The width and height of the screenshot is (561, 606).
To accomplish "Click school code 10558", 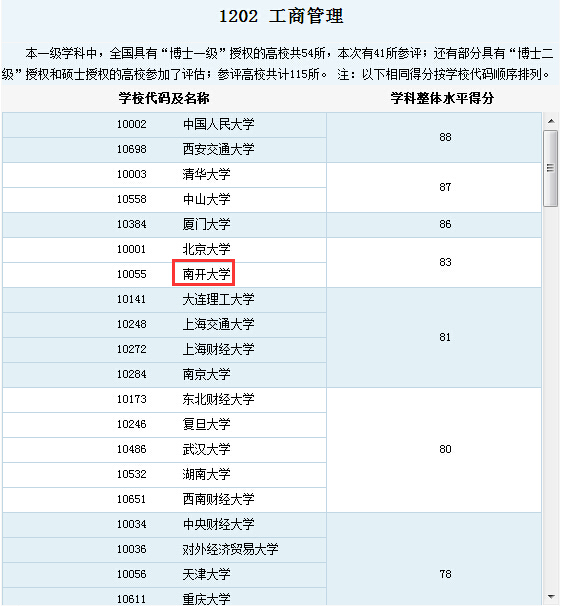I will tap(132, 199).
